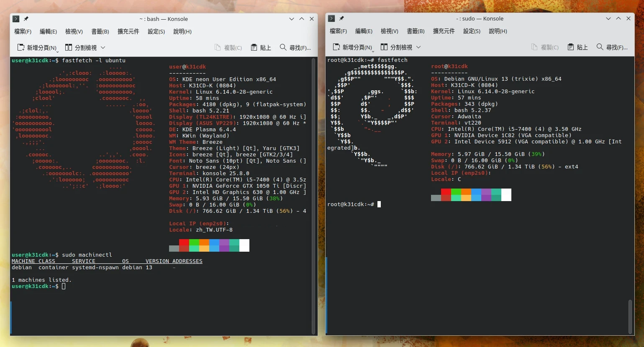Click New Tab icon in left Konsole
The height and width of the screenshot is (347, 644).
click(21, 47)
